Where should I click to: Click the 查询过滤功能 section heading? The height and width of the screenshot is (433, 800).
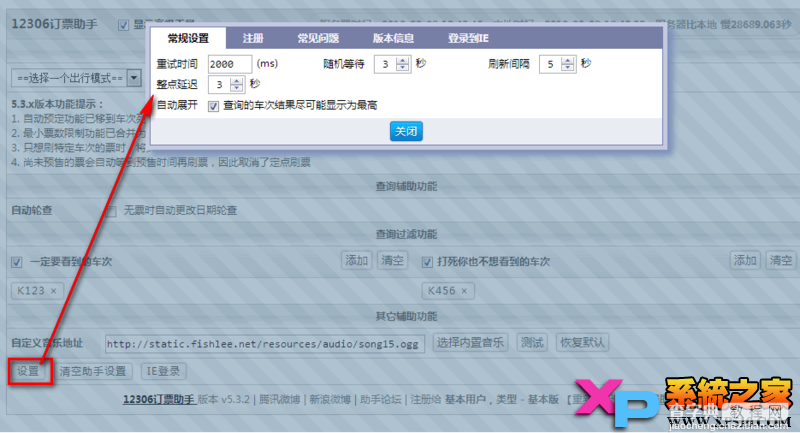406,235
